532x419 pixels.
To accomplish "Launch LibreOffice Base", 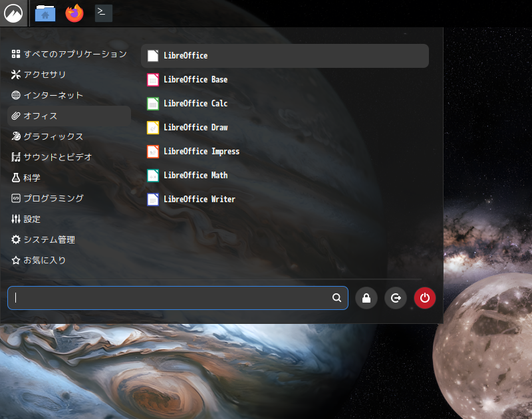I will pyautogui.click(x=285, y=80).
